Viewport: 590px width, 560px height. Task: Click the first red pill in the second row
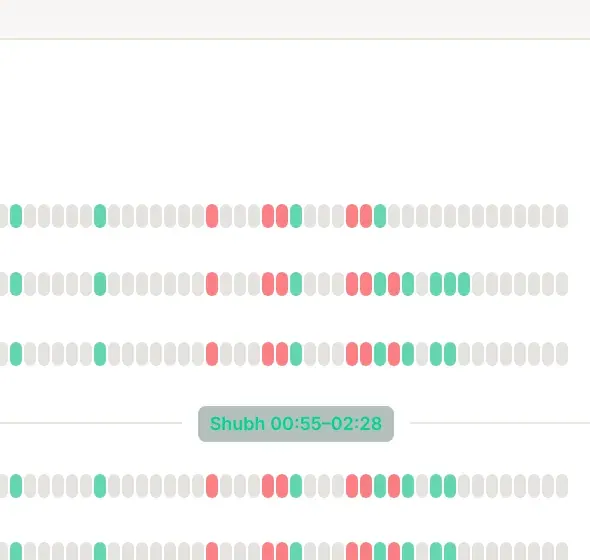click(x=212, y=284)
